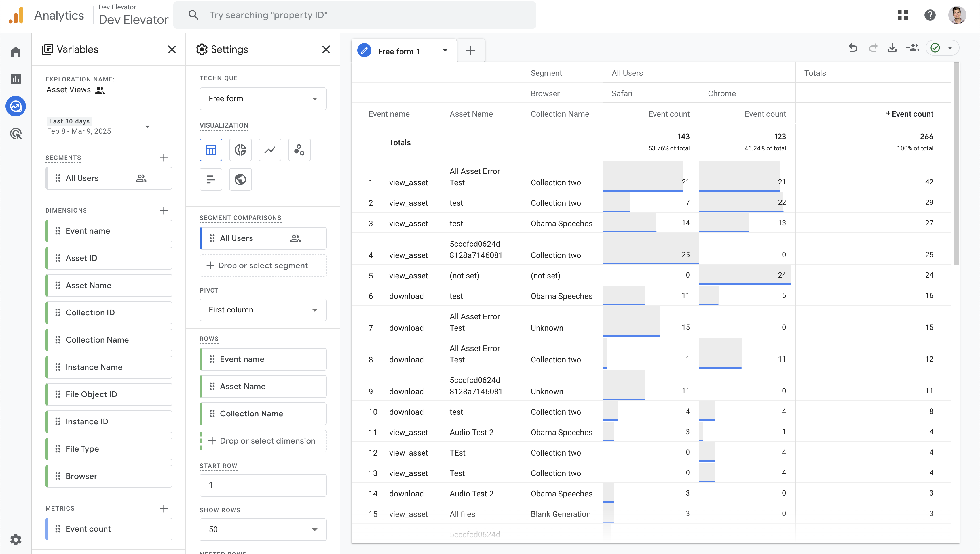Select the Event count metric in Variables
The height and width of the screenshot is (554, 980).
(x=109, y=529)
